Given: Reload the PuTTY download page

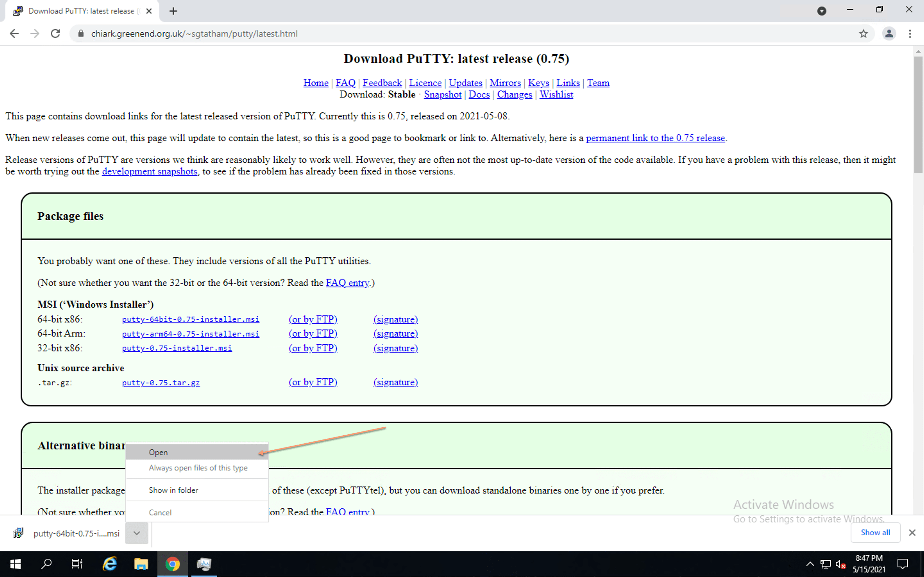Looking at the screenshot, I should tap(56, 34).
